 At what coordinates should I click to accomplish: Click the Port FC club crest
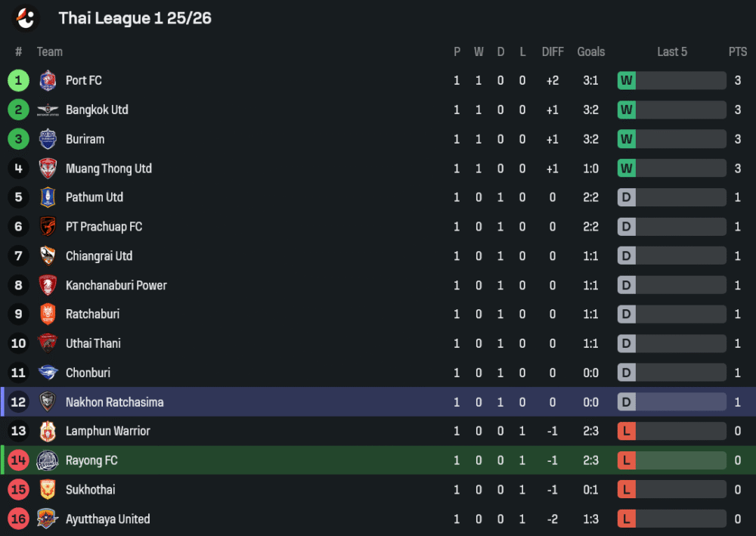tap(48, 80)
